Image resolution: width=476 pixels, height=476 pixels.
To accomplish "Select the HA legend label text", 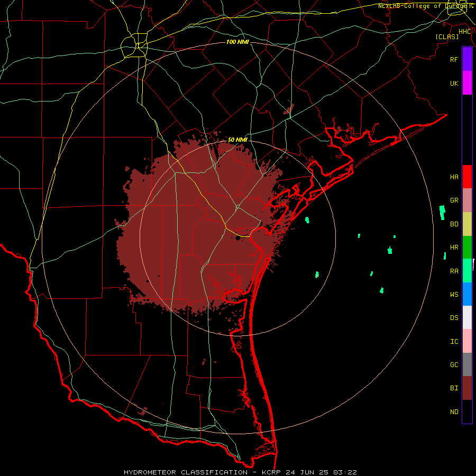I will pos(454,177).
